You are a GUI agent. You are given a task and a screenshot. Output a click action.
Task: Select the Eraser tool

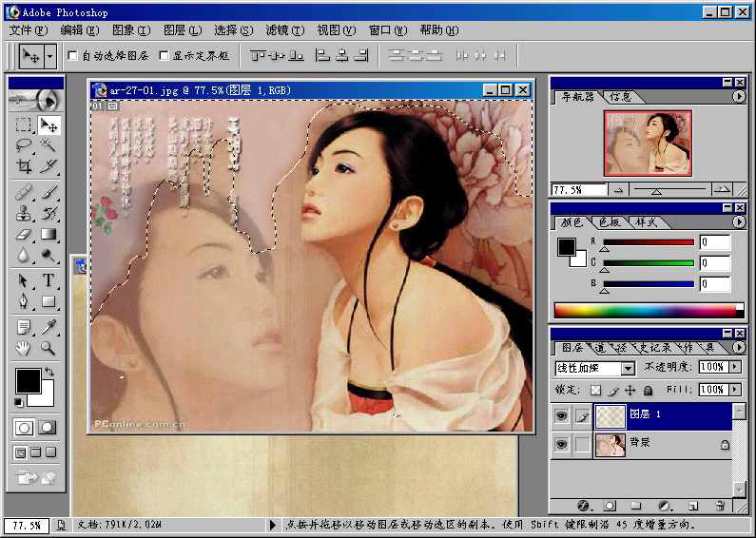23,234
